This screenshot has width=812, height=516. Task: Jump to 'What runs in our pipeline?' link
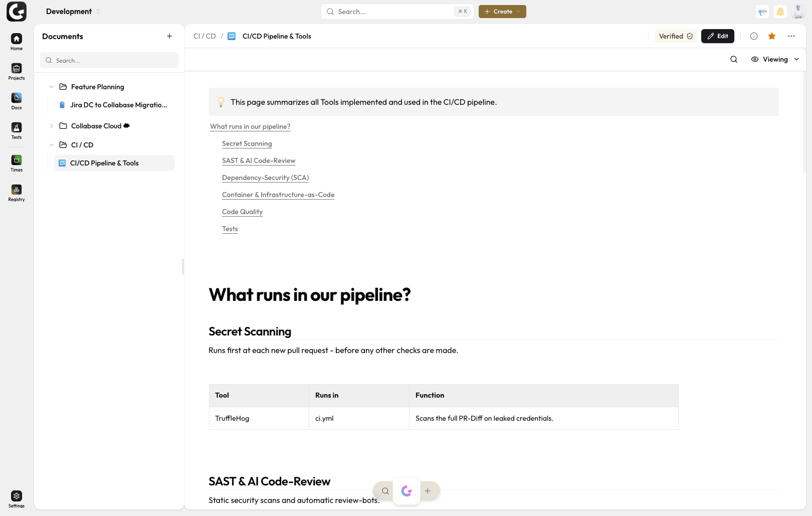pos(250,126)
